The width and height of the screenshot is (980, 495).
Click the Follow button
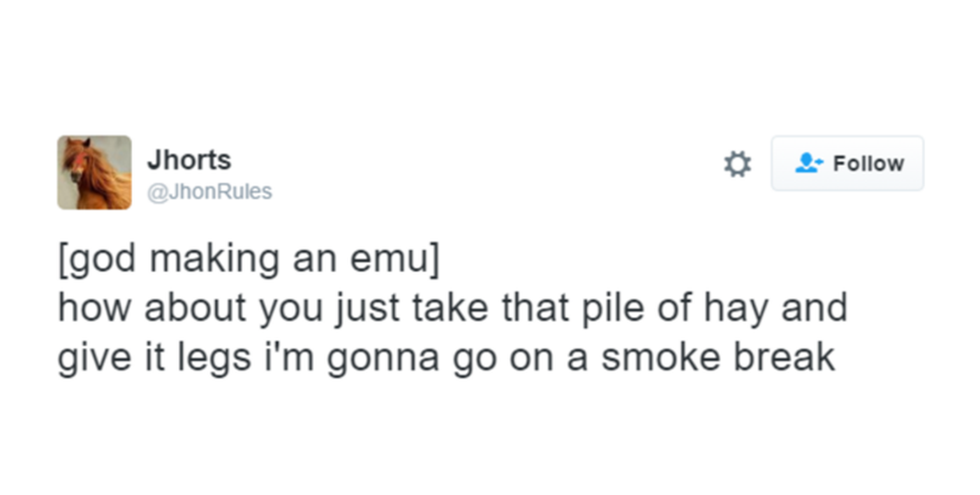click(847, 163)
